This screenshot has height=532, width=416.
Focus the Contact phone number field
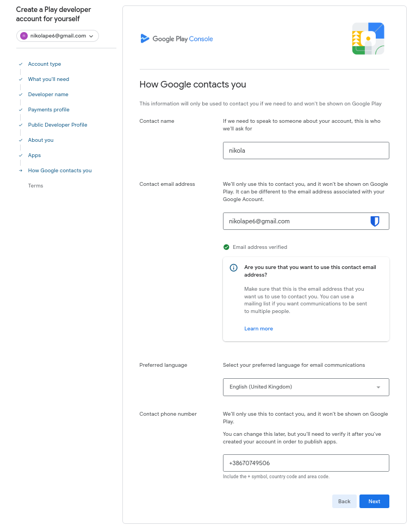pyautogui.click(x=306, y=463)
